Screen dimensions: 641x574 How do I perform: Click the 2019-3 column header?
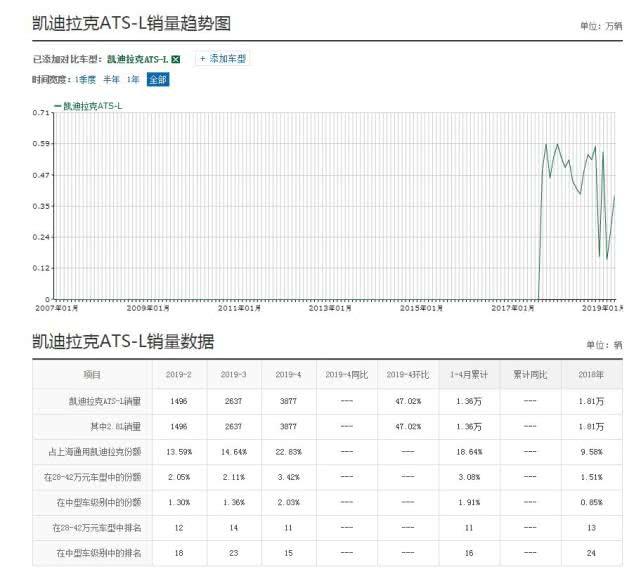[x=233, y=374]
